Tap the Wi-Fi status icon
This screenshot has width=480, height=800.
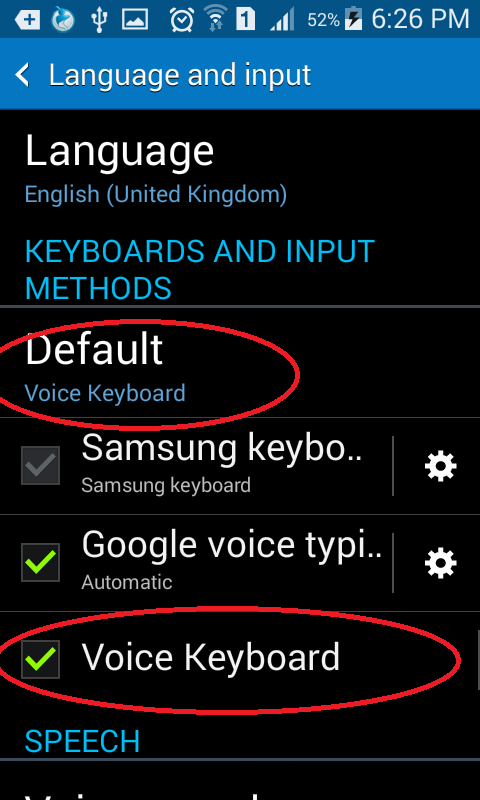pos(216,19)
